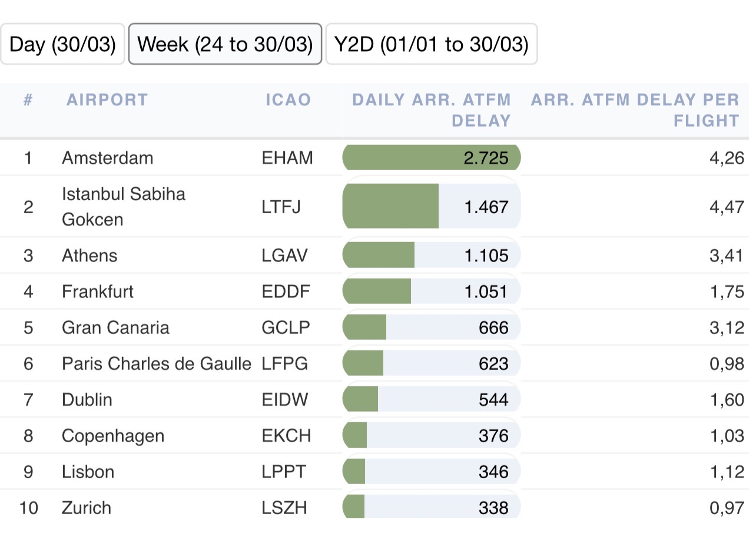Click the LPPT code for Lisbon
This screenshot has height=543, width=756.
[284, 472]
